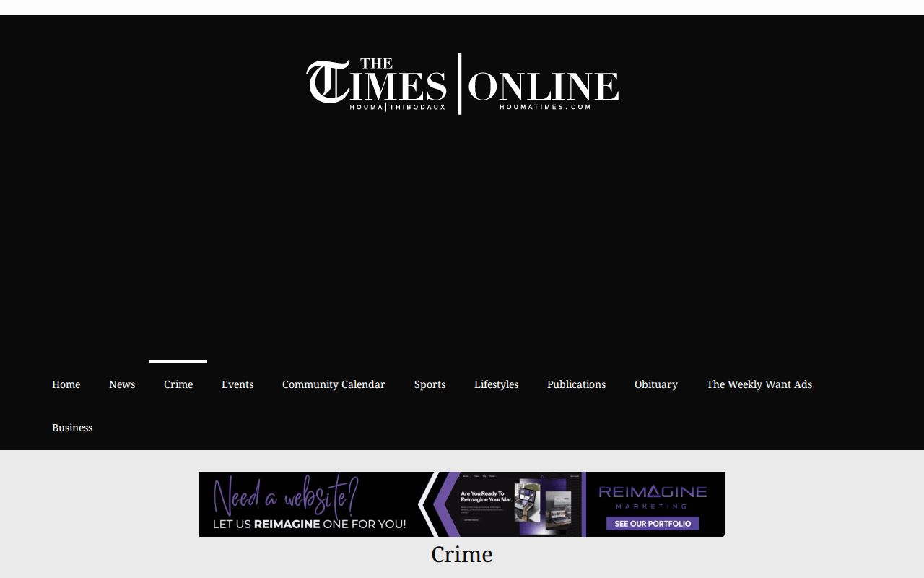This screenshot has width=924, height=578.
Task: Open the Lifestyles section
Action: pyautogui.click(x=496, y=384)
